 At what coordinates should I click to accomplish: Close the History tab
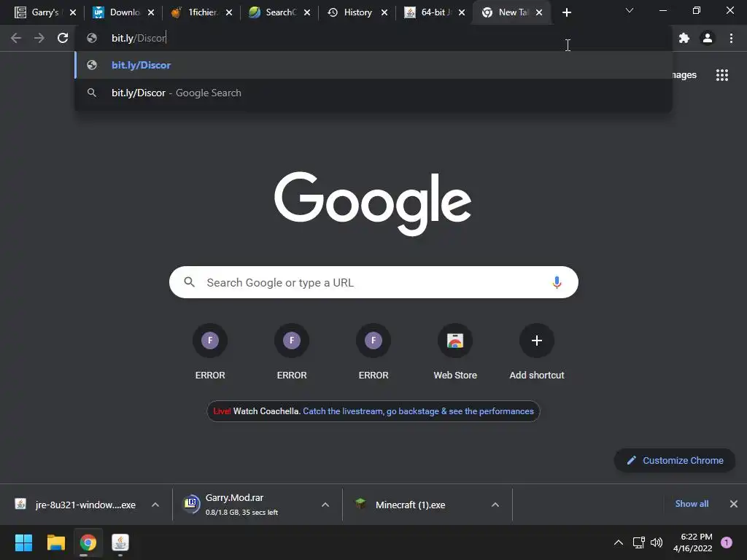pos(384,12)
